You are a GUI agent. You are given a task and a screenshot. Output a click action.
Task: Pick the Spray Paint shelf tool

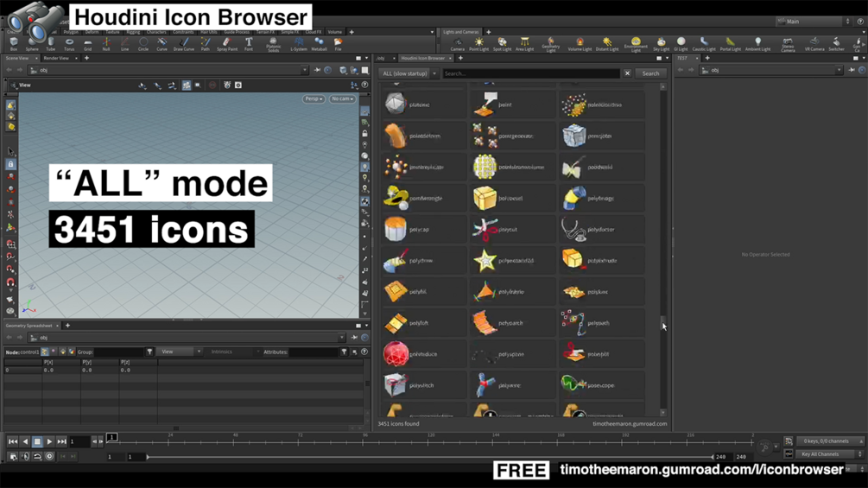pos(227,44)
